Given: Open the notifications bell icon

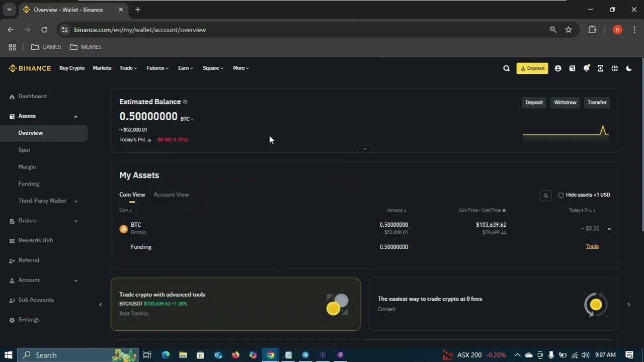Looking at the screenshot, I should [586, 68].
